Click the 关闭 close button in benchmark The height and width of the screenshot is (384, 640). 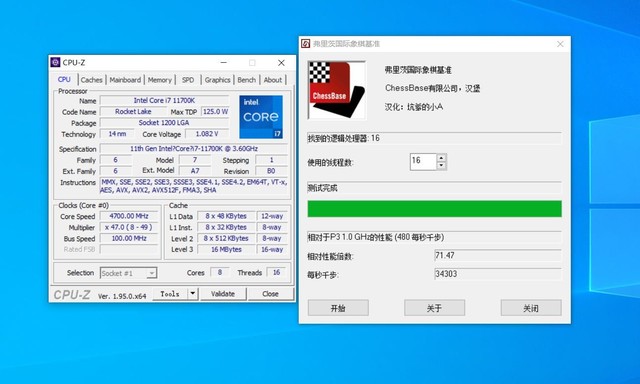531,308
